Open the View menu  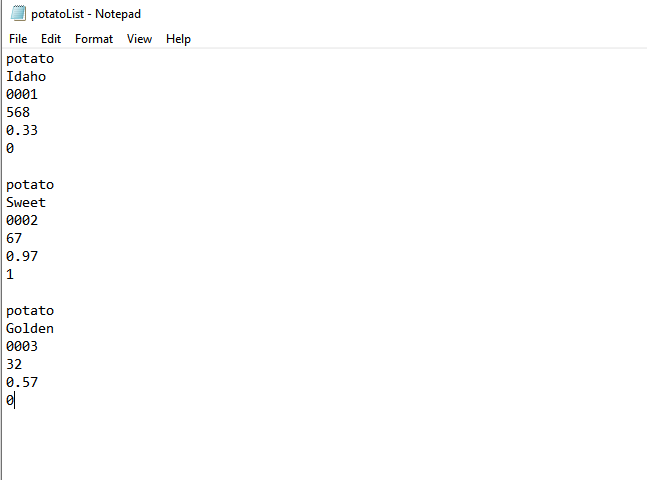(x=139, y=39)
